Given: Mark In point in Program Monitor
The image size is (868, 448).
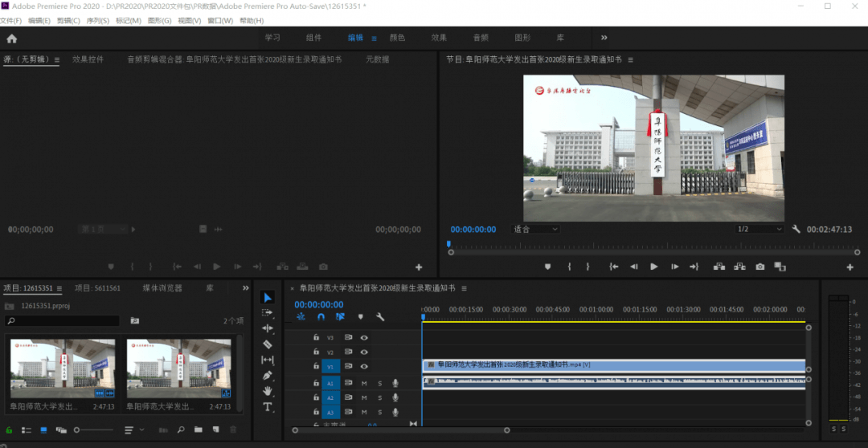Looking at the screenshot, I should pos(569,267).
